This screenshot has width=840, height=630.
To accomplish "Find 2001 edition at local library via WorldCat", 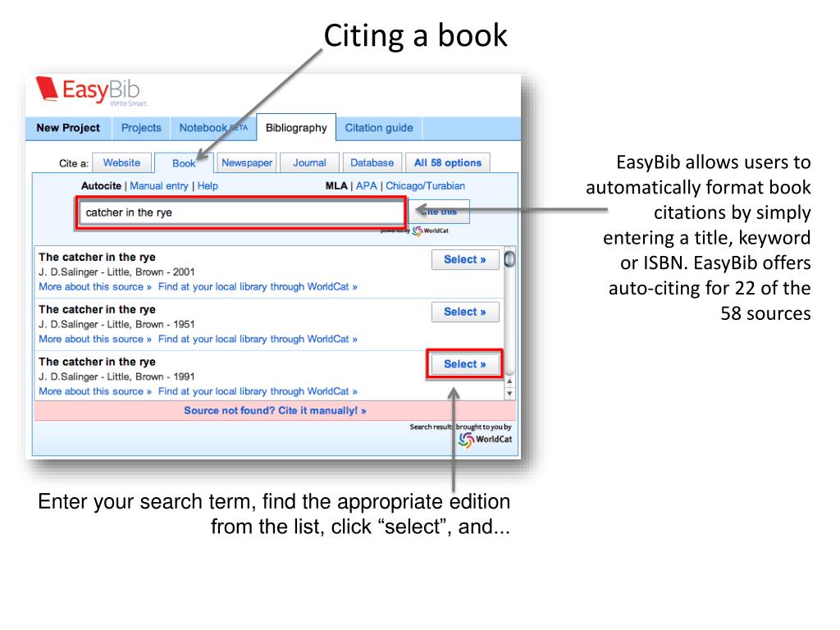I will pyautogui.click(x=258, y=287).
